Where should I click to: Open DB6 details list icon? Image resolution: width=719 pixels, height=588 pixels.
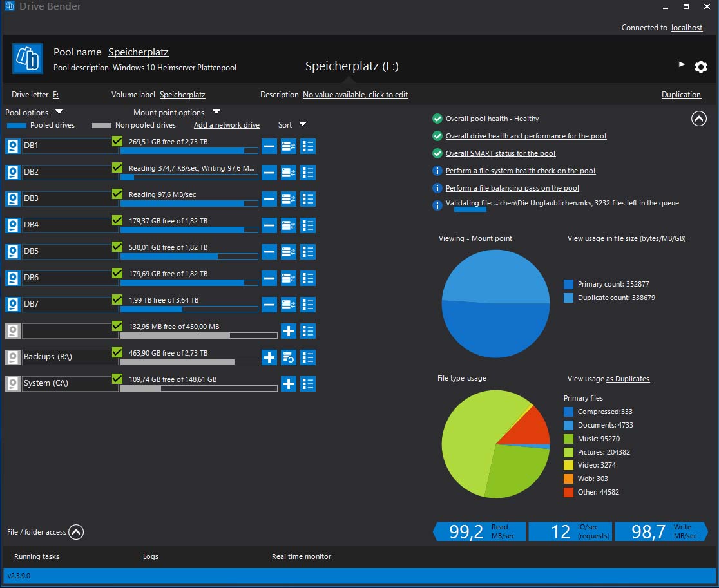(x=308, y=278)
